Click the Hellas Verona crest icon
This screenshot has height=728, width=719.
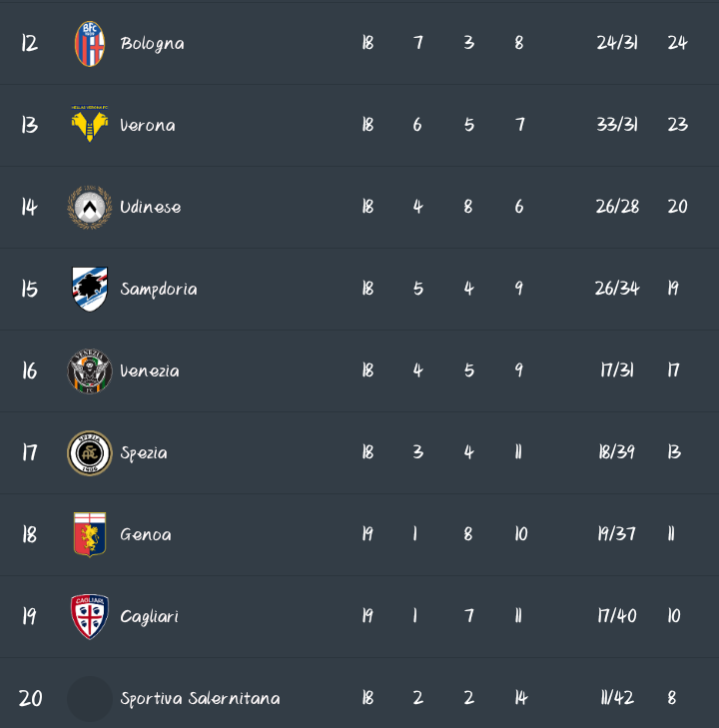[x=90, y=125]
